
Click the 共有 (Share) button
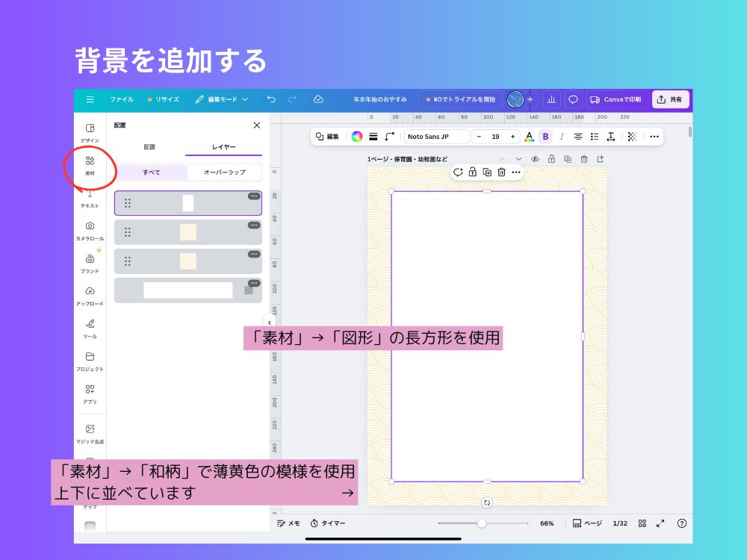coord(670,99)
